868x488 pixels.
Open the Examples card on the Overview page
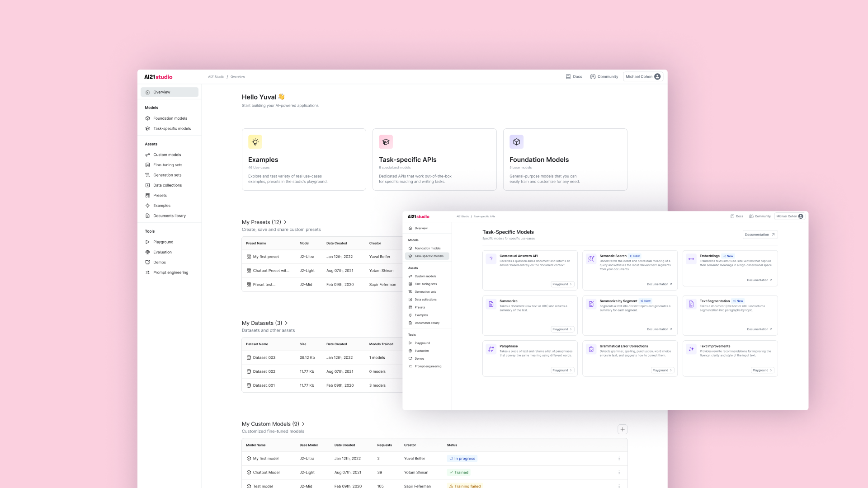click(x=304, y=160)
